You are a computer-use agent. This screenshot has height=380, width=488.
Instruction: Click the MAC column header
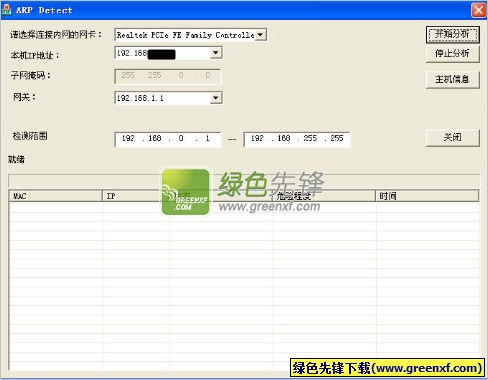click(56, 196)
